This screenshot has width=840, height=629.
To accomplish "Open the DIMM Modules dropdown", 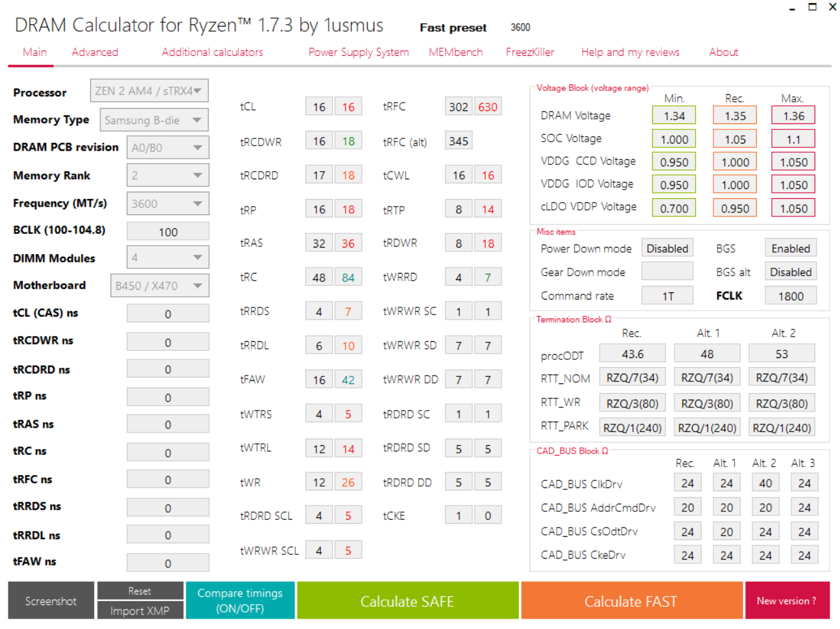I will 168,257.
